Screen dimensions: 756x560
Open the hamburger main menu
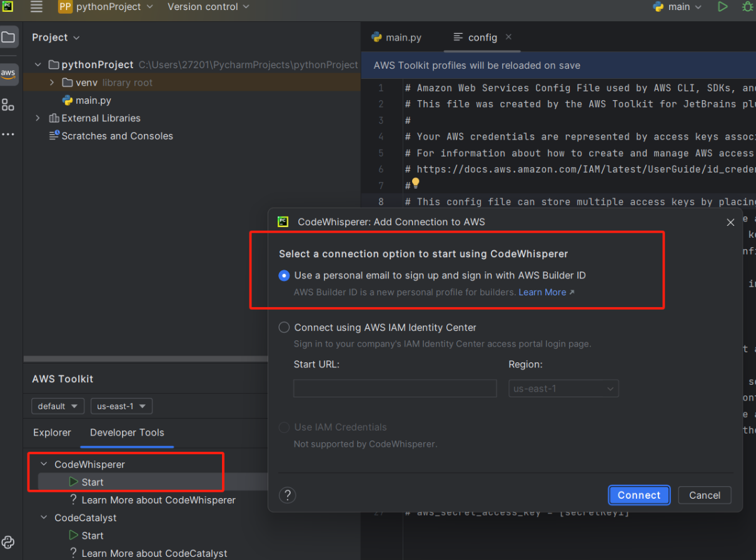coord(36,7)
